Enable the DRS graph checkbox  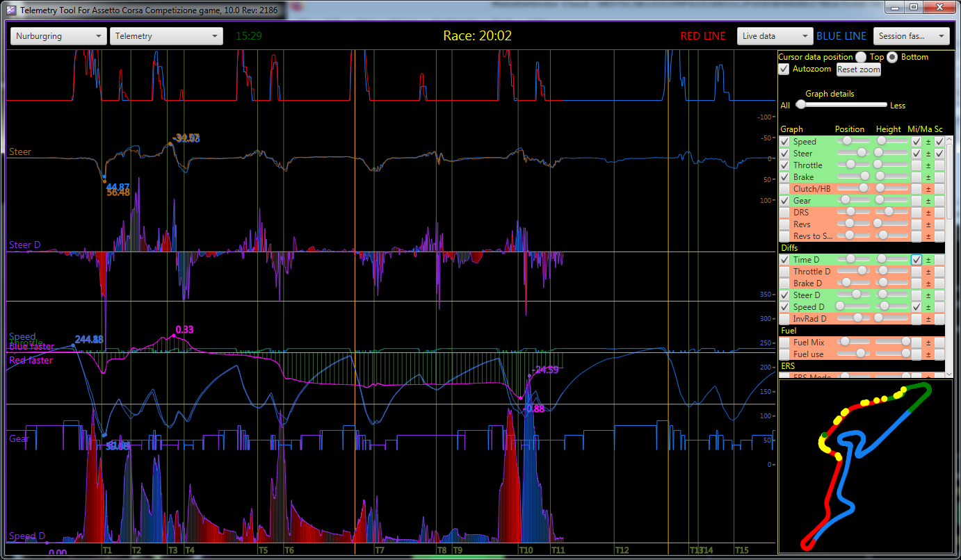click(x=784, y=212)
